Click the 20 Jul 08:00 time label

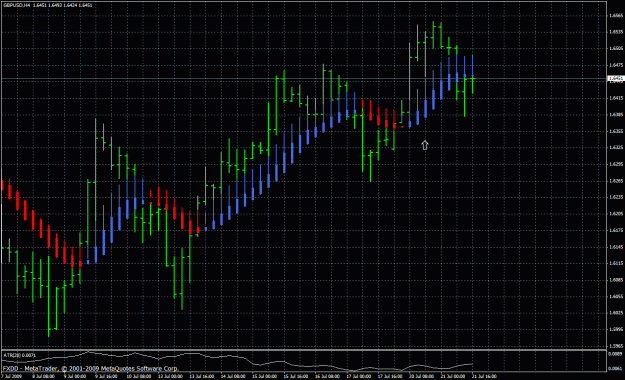(x=421, y=376)
